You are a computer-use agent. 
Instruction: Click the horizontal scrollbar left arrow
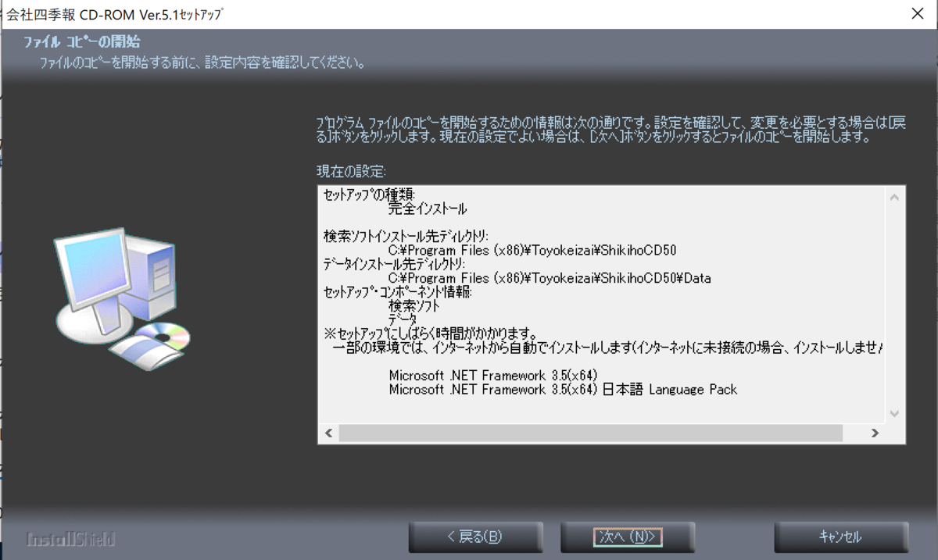[328, 433]
